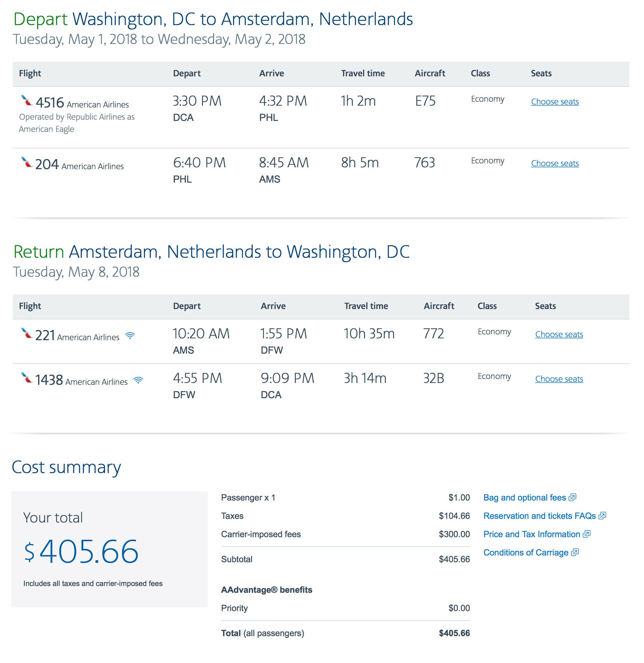
Task: Click flight number 4516 in departure table
Action: tap(50, 103)
